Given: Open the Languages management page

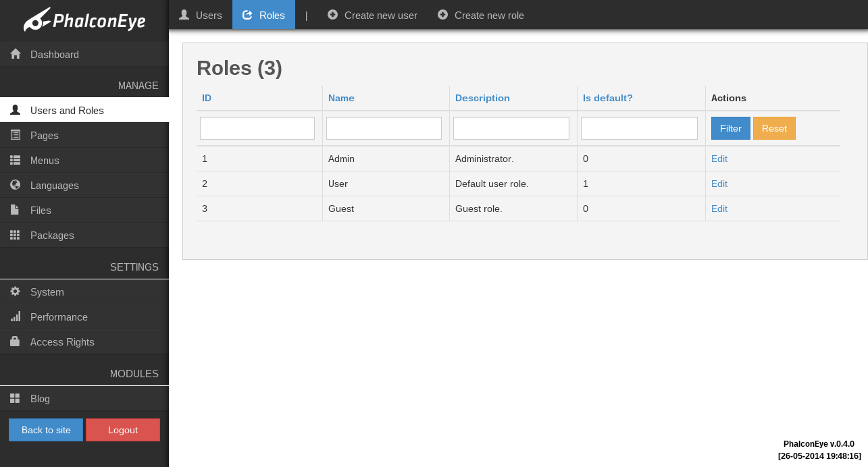Looking at the screenshot, I should click(84, 185).
